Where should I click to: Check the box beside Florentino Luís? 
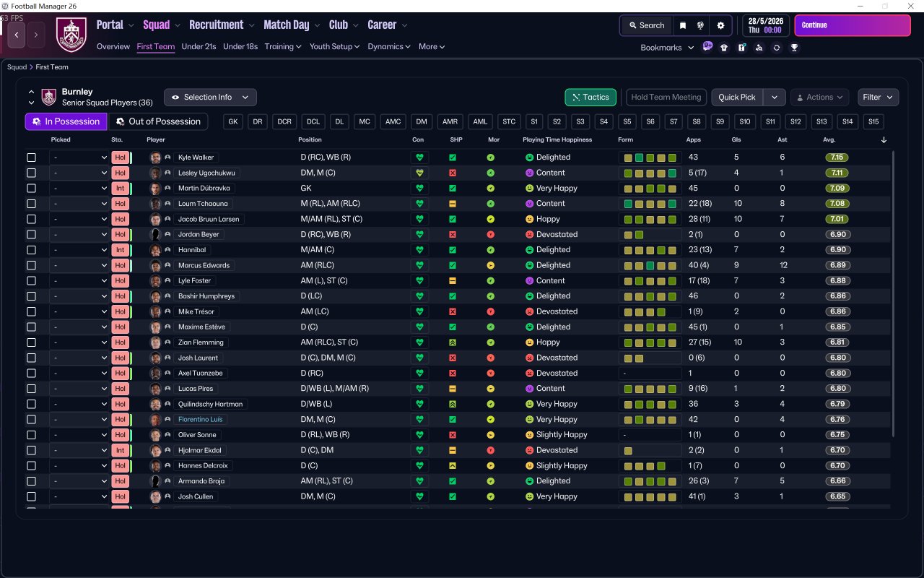click(x=31, y=419)
